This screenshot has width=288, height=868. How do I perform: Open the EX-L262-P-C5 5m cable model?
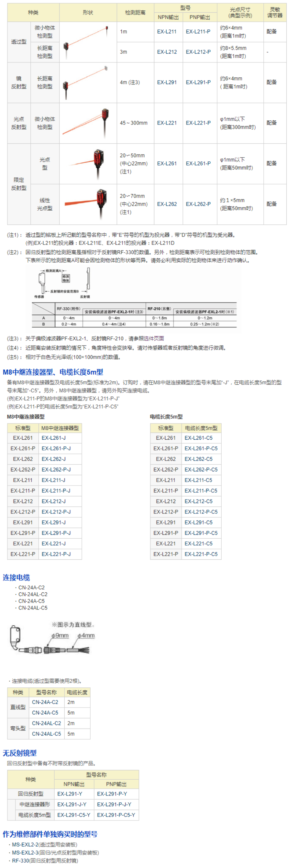(201, 469)
